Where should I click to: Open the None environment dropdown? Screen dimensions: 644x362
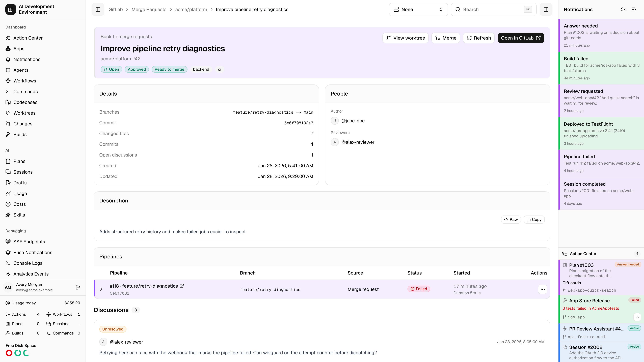[x=418, y=10]
